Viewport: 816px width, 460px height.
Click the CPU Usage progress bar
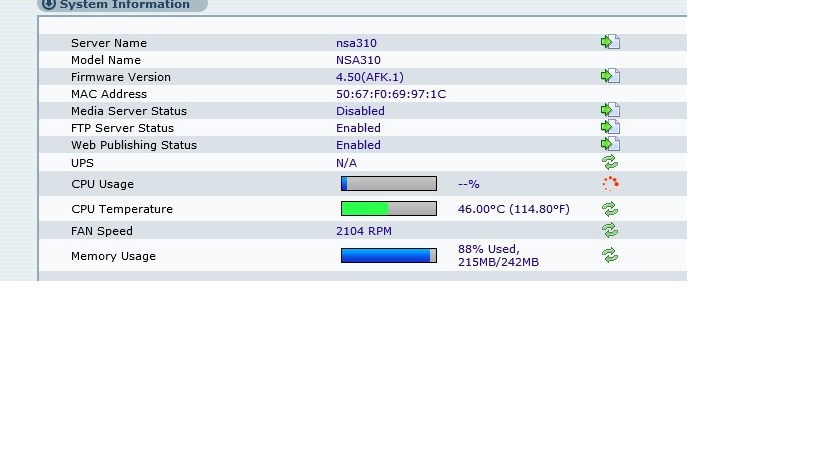pos(389,184)
